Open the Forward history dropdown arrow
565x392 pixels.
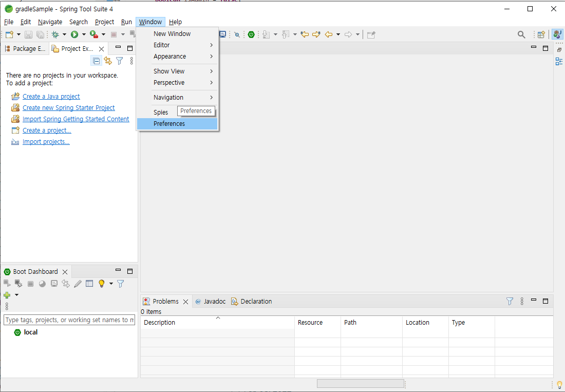coord(357,34)
